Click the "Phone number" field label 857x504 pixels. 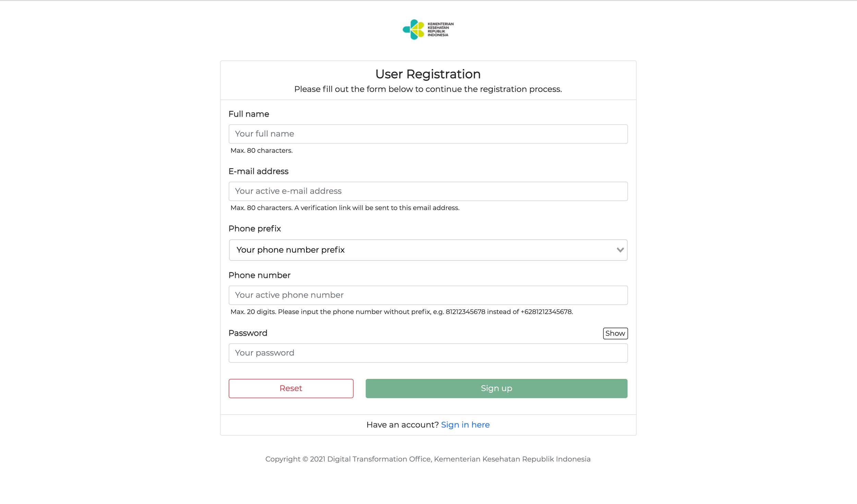[259, 275]
